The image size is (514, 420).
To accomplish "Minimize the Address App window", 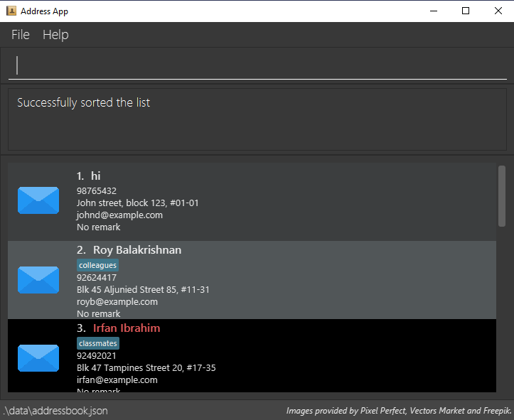I will pyautogui.click(x=434, y=11).
